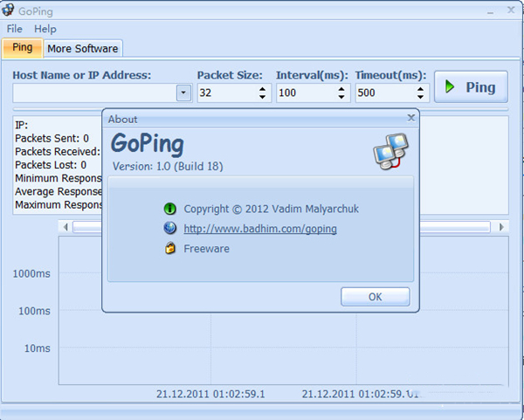Click the Host Name or IP Address field
Viewport: 524px width, 420px height.
pyautogui.click(x=94, y=93)
